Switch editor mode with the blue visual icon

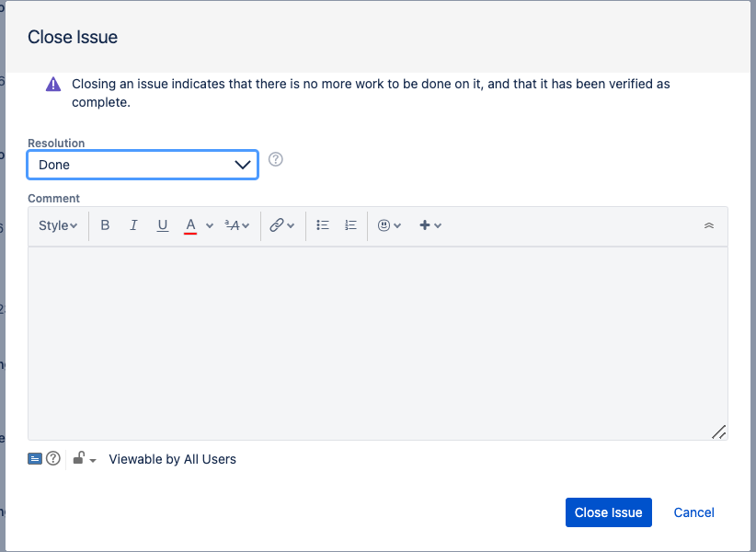[x=35, y=458]
